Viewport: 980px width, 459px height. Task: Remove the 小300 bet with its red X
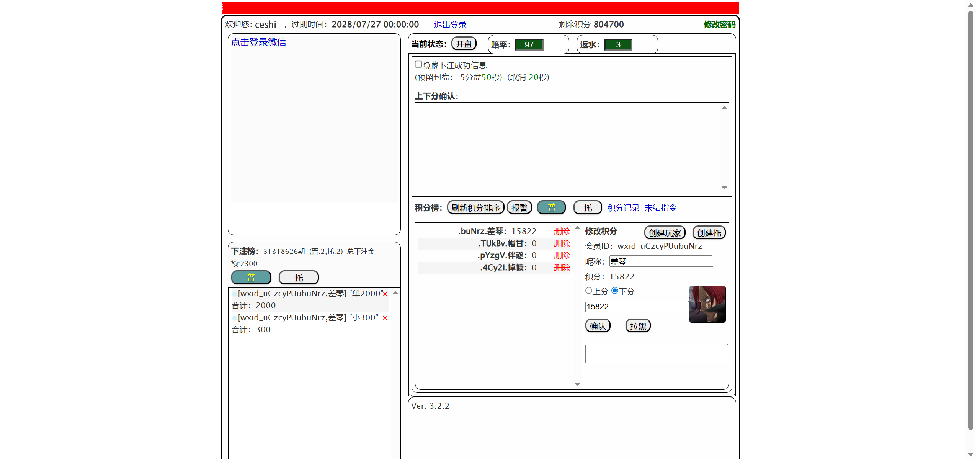tap(385, 318)
